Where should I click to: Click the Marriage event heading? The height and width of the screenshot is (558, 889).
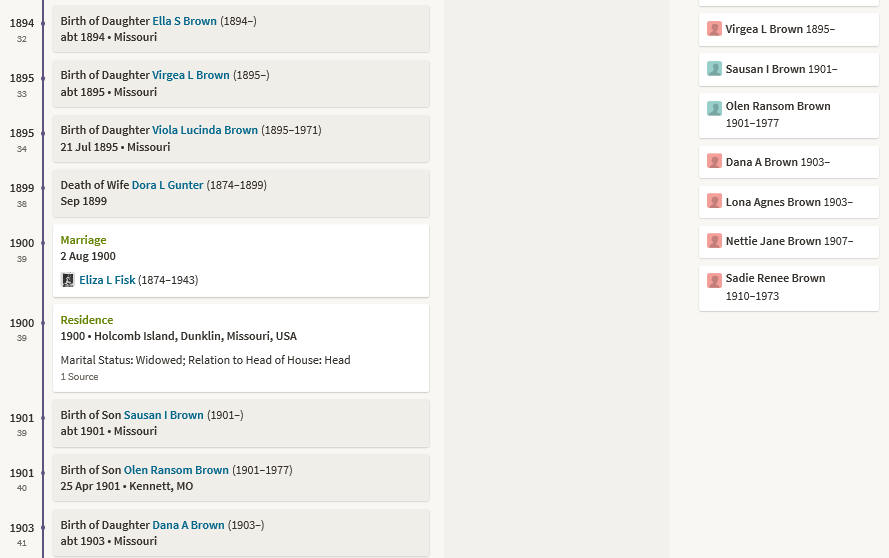tap(83, 240)
